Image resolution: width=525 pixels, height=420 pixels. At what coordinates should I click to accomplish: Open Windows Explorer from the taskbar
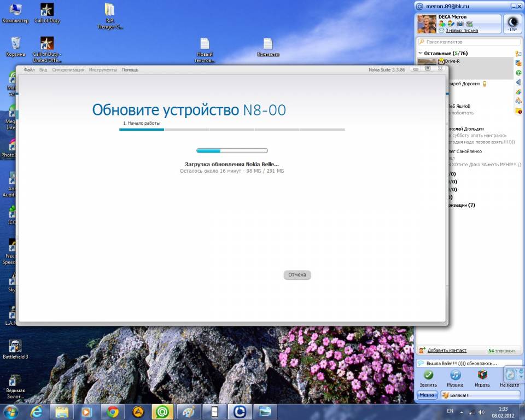[62, 412]
